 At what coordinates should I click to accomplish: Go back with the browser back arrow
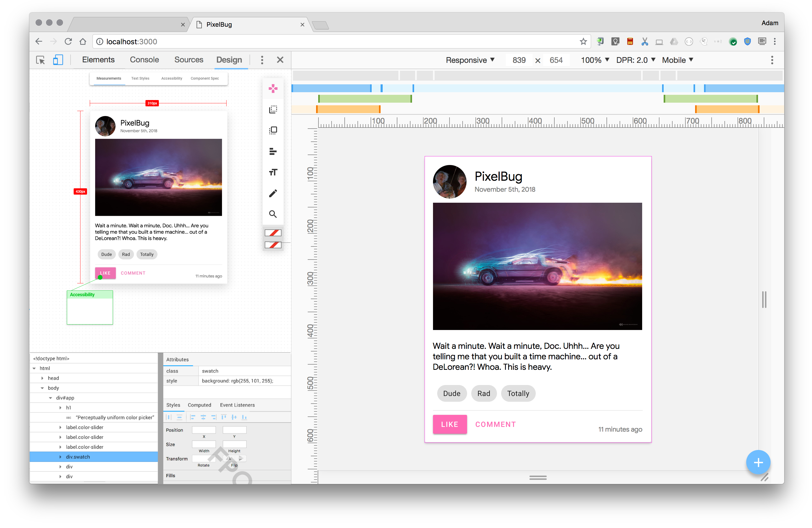point(39,42)
